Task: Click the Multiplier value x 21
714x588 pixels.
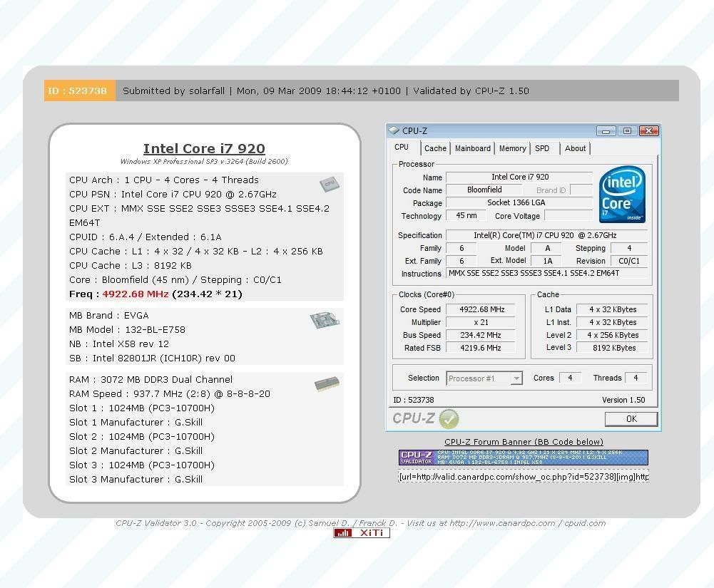Action: (481, 322)
